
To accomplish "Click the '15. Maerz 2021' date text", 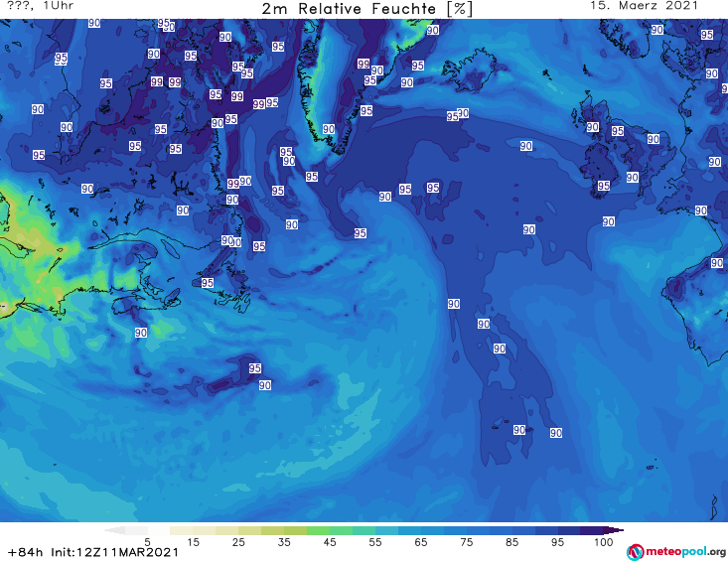I will click(644, 6).
